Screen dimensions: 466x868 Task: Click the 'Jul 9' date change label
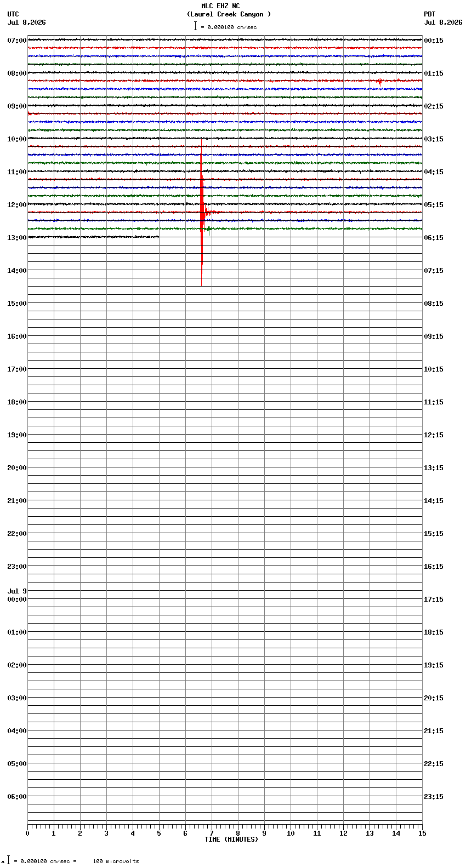click(x=17, y=591)
